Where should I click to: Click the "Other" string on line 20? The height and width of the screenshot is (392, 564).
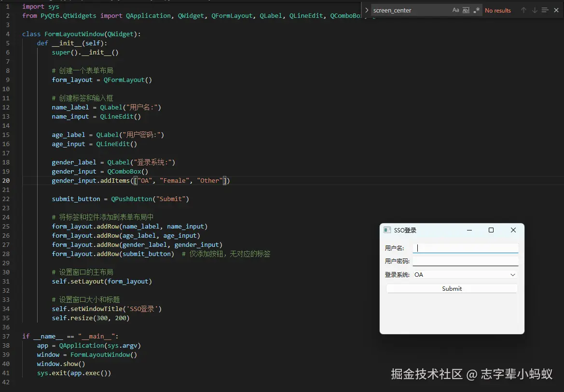click(x=210, y=180)
